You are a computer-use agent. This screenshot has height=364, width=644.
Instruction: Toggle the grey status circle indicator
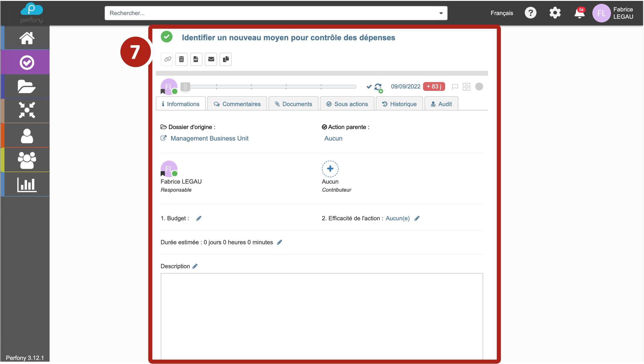pyautogui.click(x=479, y=87)
